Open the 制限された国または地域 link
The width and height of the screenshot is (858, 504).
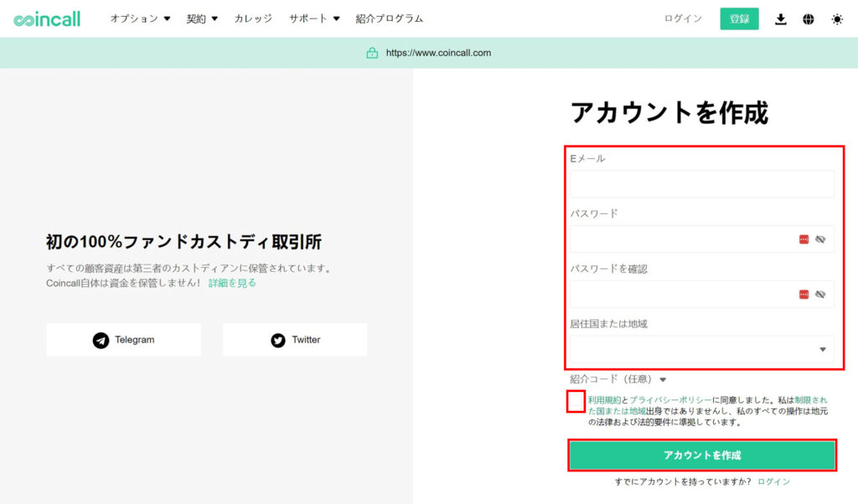[x=708, y=405]
